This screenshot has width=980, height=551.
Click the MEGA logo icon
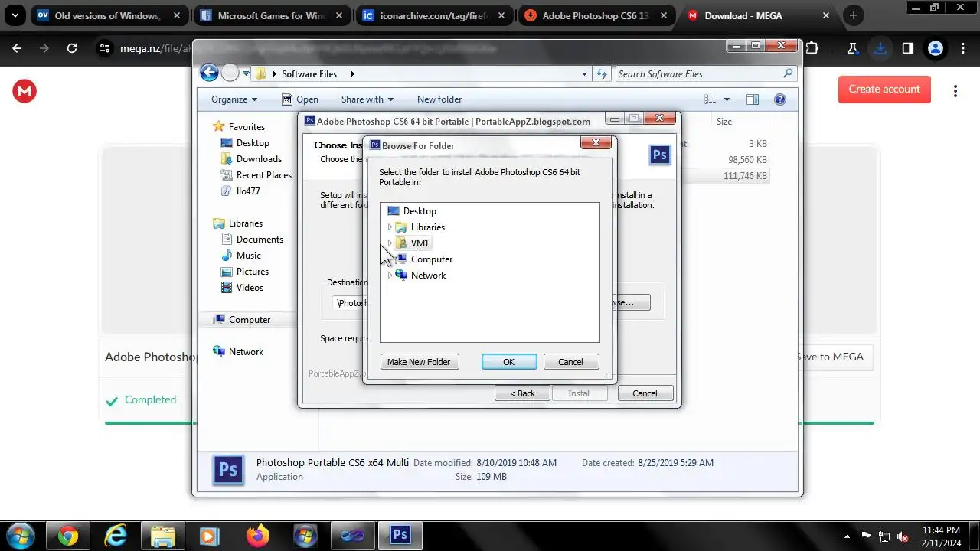click(24, 92)
